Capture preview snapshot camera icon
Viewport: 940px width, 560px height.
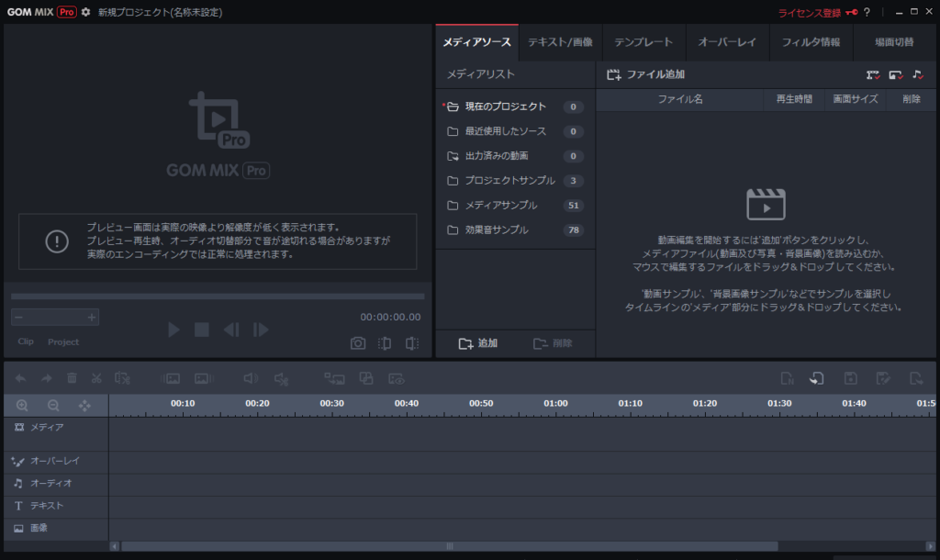point(358,343)
